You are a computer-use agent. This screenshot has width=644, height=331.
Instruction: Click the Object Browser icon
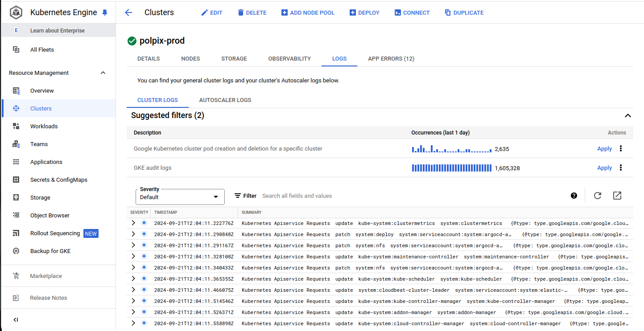[x=16, y=215]
